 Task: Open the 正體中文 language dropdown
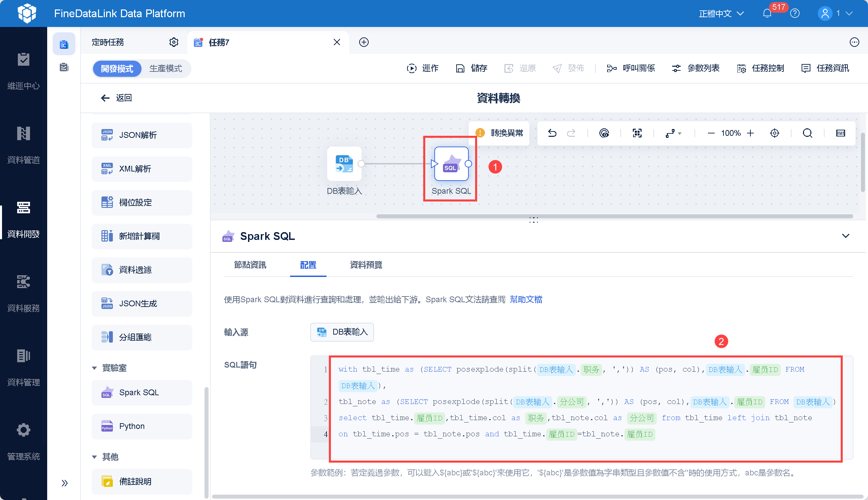point(721,14)
